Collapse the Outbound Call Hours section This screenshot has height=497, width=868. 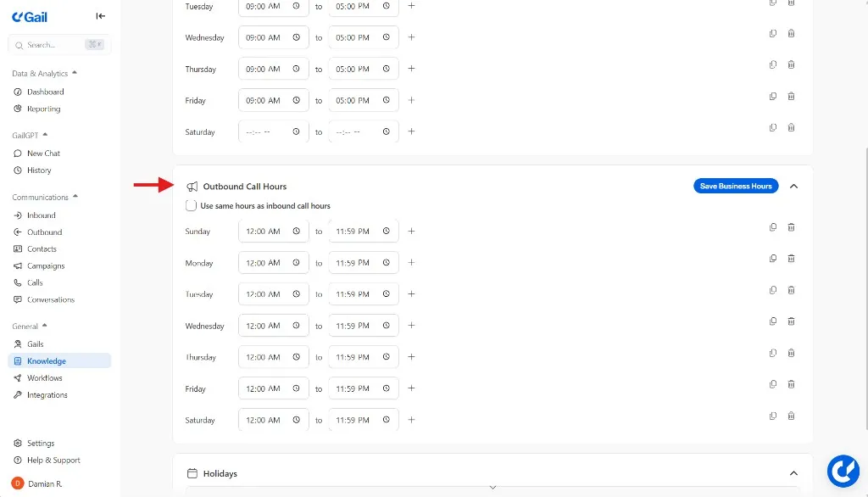click(793, 187)
